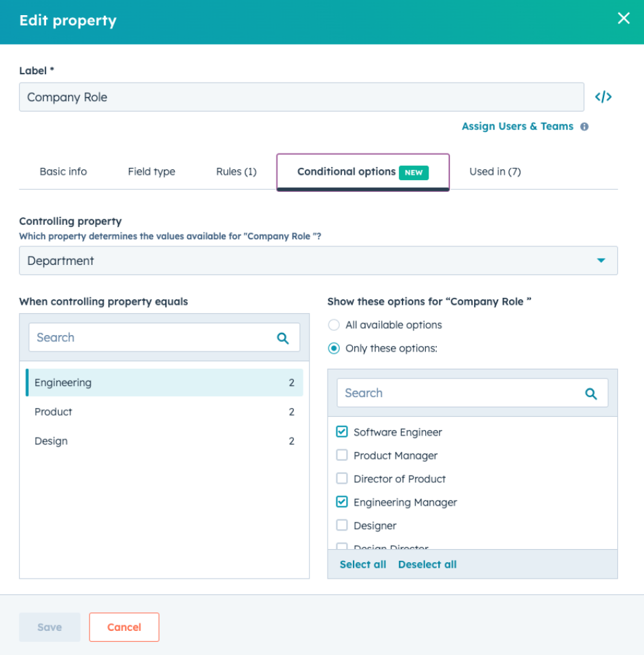
Task: Choose the Only these options radio
Action: click(334, 348)
